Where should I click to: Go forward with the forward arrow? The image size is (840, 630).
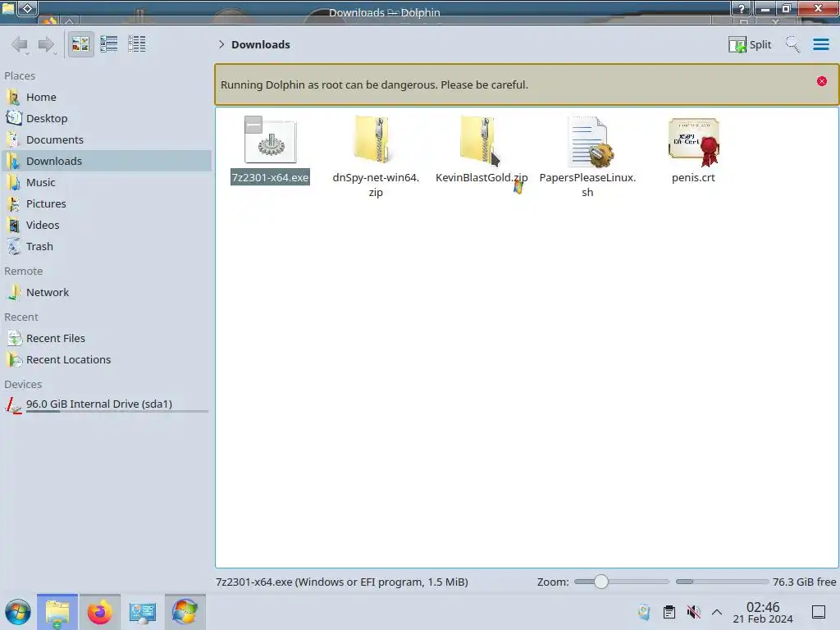click(x=47, y=44)
